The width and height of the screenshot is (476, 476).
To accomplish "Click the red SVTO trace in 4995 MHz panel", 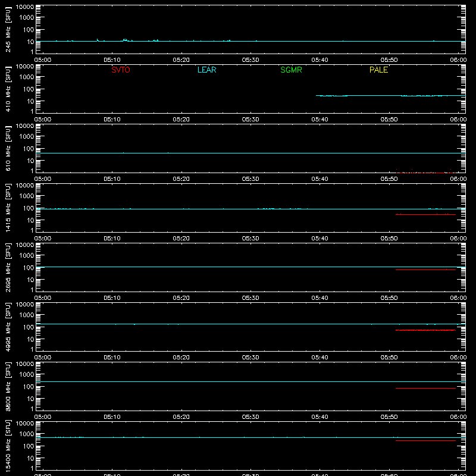I will coord(425,330).
